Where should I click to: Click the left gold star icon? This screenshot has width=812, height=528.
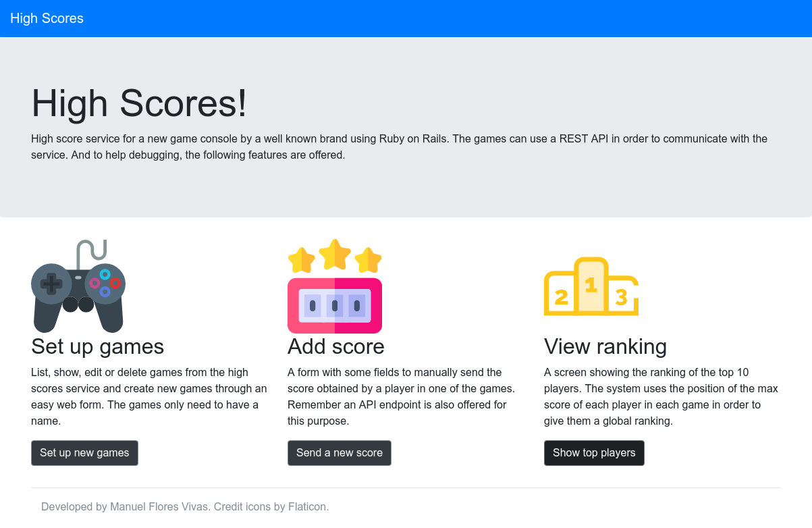pyautogui.click(x=302, y=260)
